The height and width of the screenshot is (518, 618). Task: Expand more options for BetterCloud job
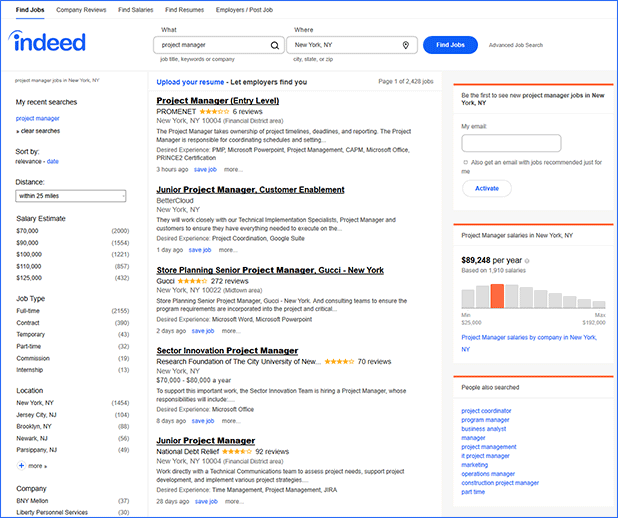(x=228, y=250)
